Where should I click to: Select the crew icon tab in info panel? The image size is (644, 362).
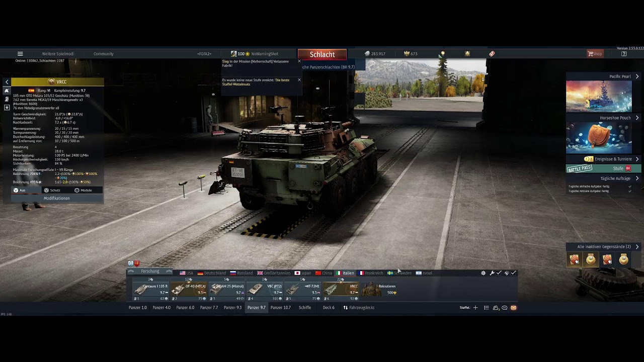tap(7, 100)
